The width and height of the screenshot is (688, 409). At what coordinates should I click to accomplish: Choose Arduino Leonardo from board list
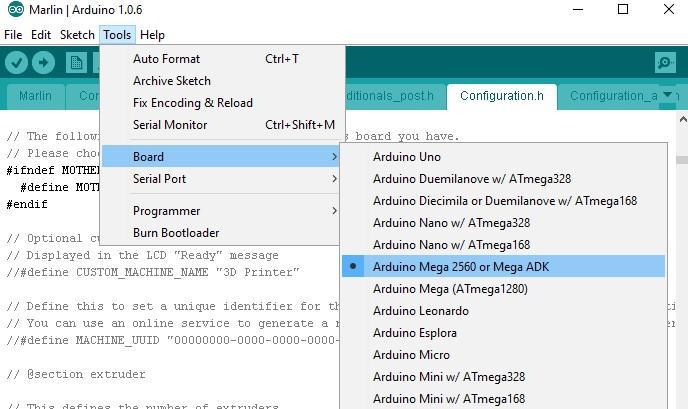coord(420,311)
